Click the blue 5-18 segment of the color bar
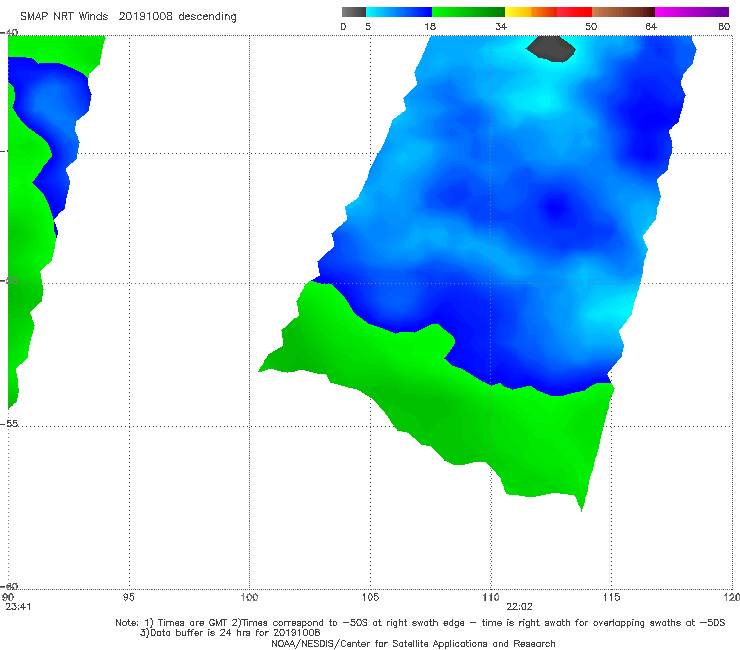 tap(399, 12)
